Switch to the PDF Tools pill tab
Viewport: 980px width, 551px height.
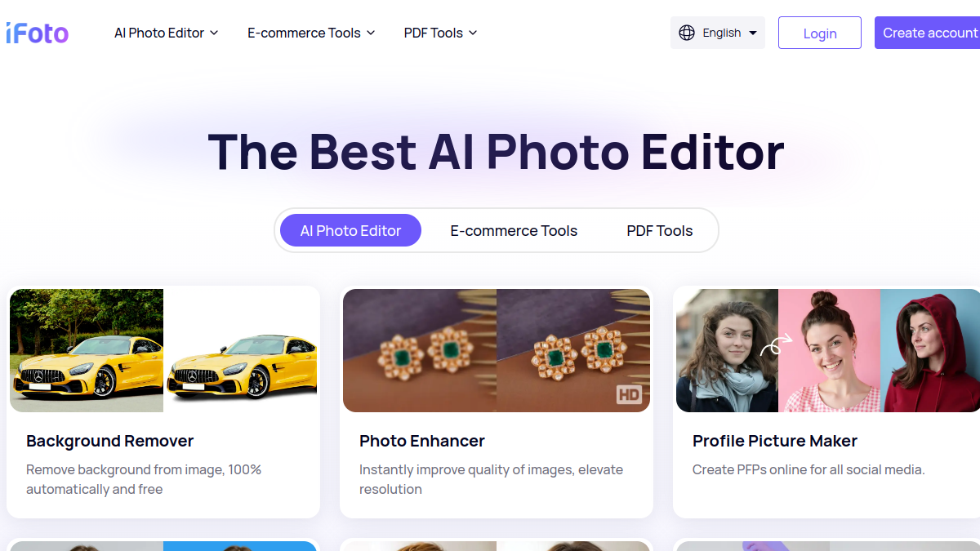pyautogui.click(x=660, y=230)
